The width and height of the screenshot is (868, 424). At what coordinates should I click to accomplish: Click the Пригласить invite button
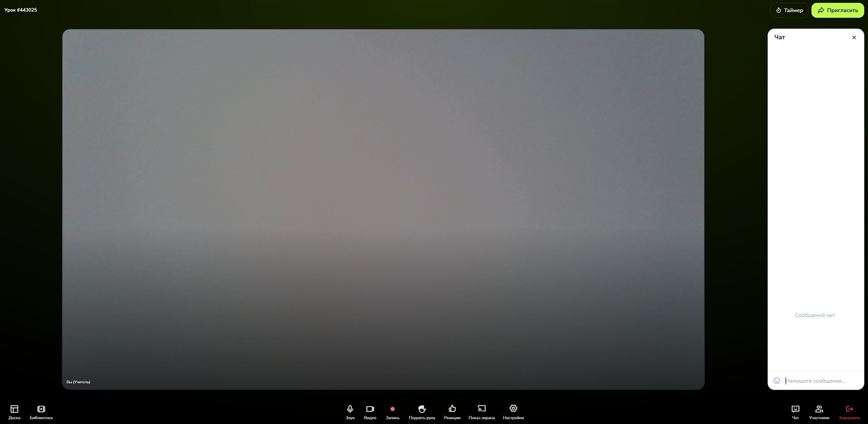point(838,10)
